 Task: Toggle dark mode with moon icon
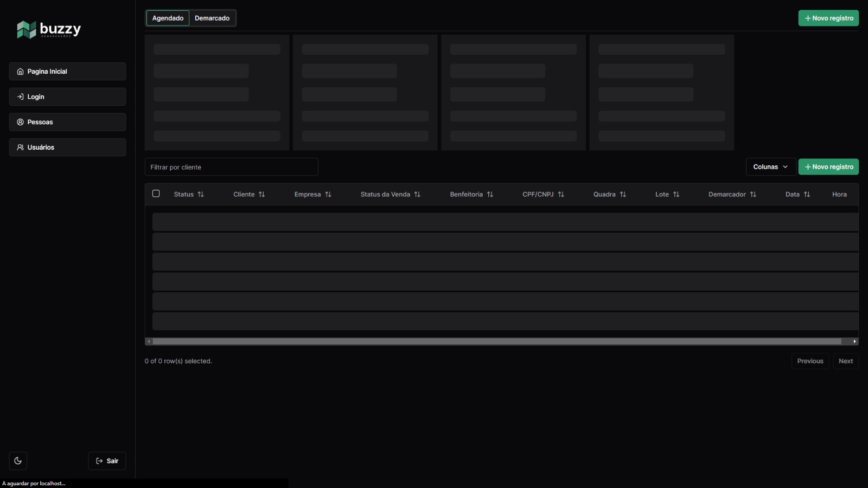click(x=18, y=461)
